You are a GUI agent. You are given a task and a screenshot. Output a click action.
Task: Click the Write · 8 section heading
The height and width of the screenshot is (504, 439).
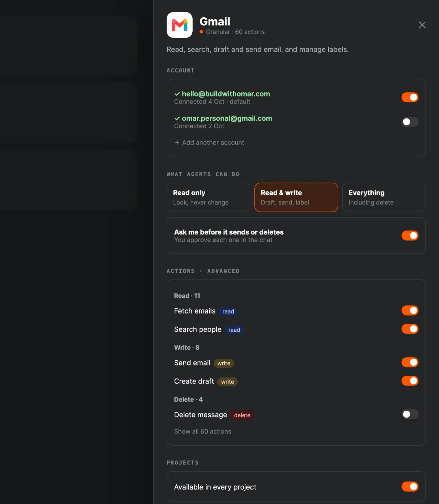click(x=187, y=348)
